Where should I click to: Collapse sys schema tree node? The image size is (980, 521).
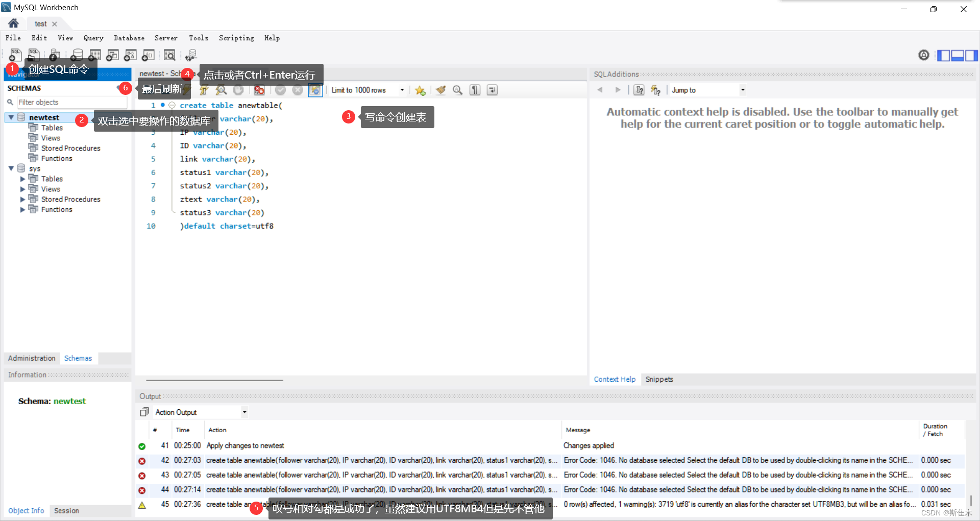pyautogui.click(x=11, y=168)
